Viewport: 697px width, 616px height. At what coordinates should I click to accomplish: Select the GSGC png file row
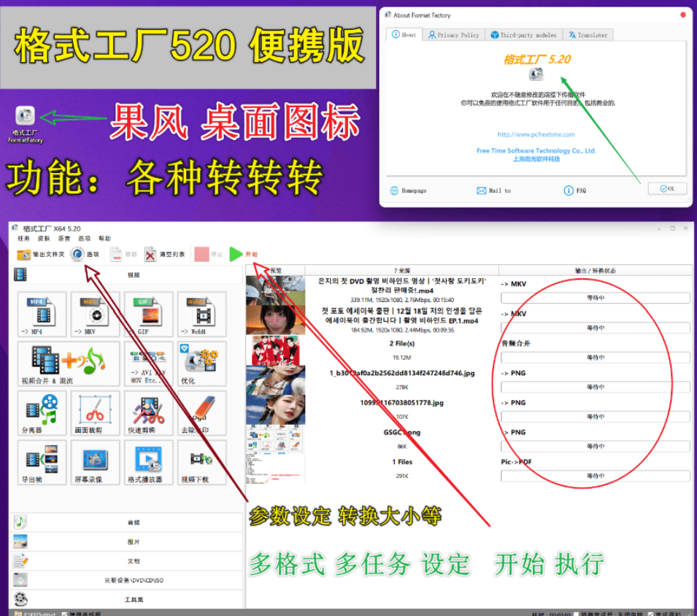click(469, 439)
